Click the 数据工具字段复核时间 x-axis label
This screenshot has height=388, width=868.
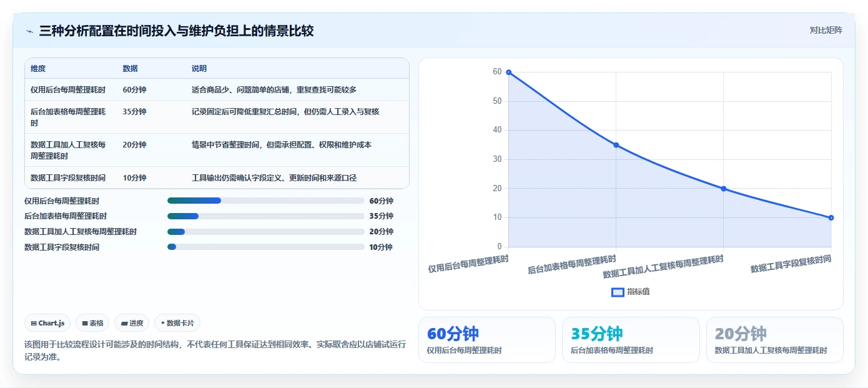(x=791, y=264)
